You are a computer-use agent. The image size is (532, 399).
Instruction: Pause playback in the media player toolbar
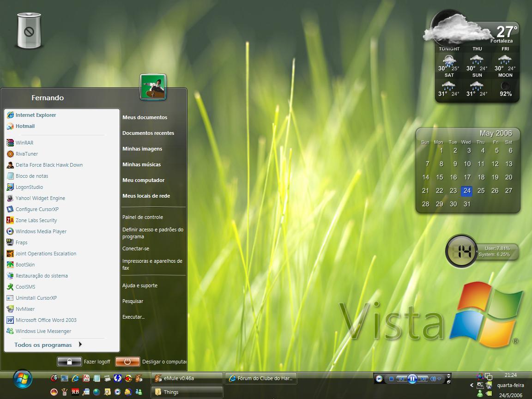pos(412,379)
